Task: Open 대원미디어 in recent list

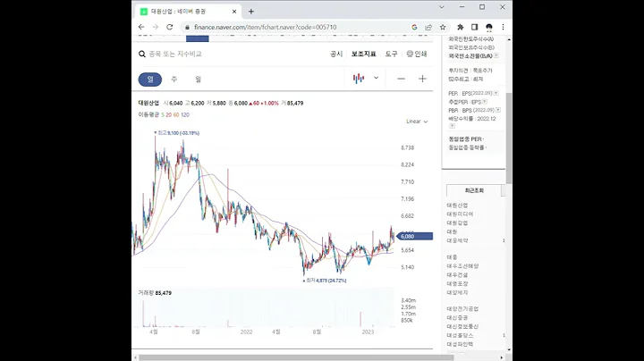Action: 460,214
